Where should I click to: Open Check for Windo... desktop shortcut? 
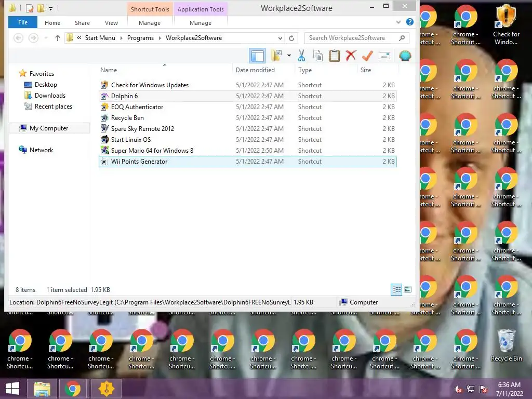506,24
